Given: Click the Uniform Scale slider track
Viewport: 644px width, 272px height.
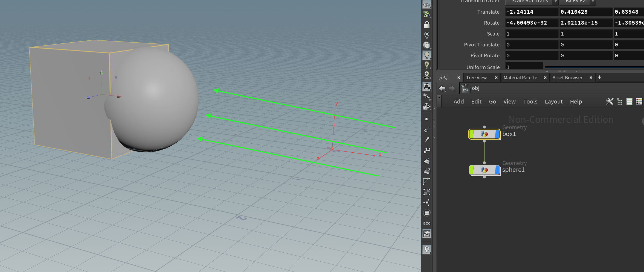Looking at the screenshot, I should [x=594, y=67].
